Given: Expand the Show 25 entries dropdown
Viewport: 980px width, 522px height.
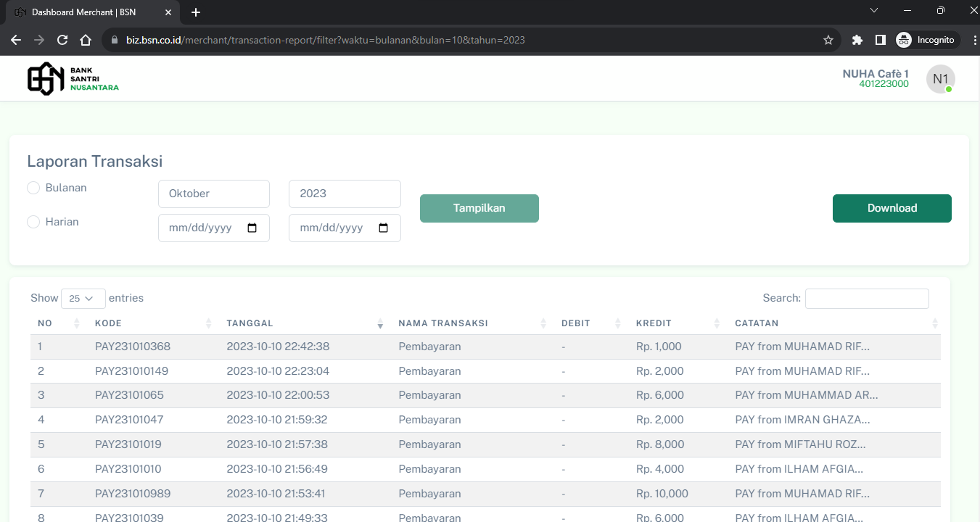Looking at the screenshot, I should pyautogui.click(x=83, y=298).
